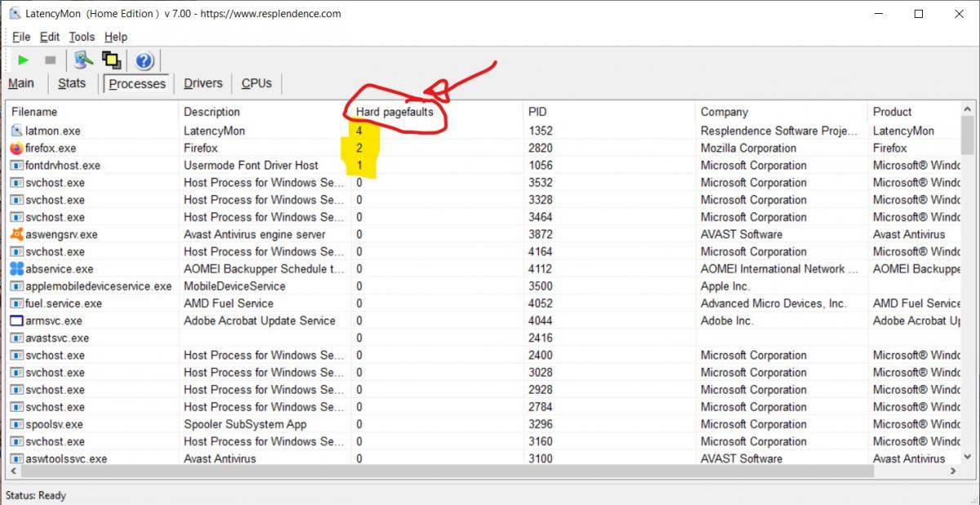Screen dimensions: 980x505
Task: Click the LatencyMon title bar app icon
Action: pyautogui.click(x=14, y=13)
